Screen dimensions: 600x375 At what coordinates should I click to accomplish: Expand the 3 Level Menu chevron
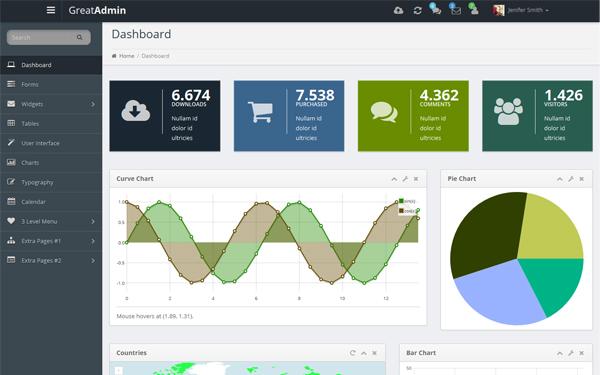pos(93,221)
